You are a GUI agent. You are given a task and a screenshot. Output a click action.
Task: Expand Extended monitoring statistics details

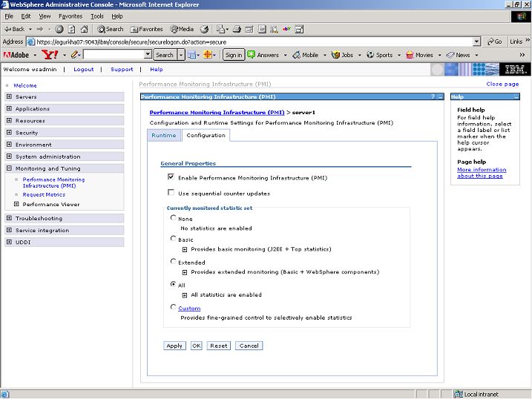click(x=185, y=272)
